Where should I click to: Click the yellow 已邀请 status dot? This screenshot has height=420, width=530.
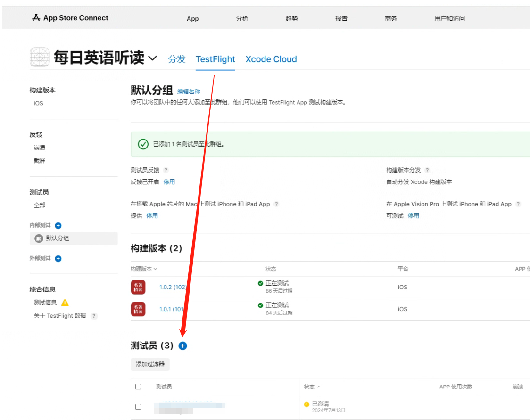tap(306, 404)
